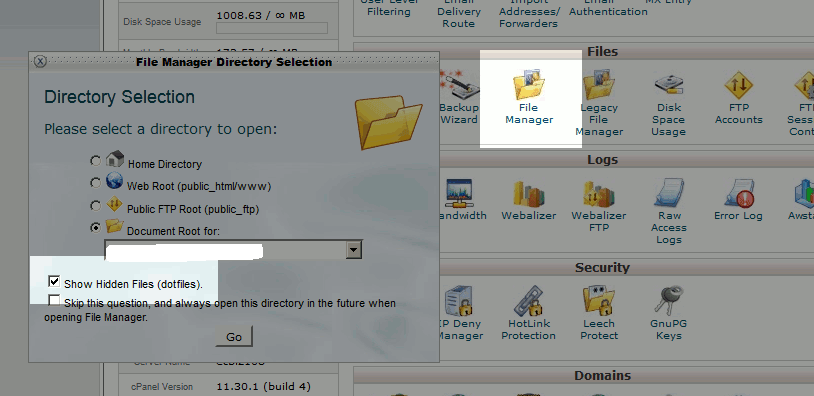The image size is (814, 396).
Task: Open the Leech Protect icon
Action: point(599,301)
